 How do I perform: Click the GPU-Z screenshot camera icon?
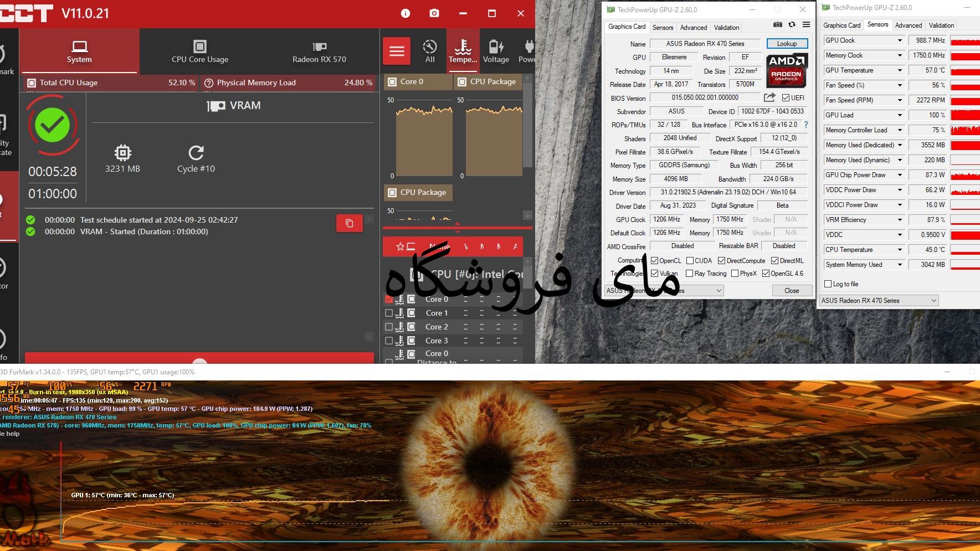pyautogui.click(x=778, y=25)
